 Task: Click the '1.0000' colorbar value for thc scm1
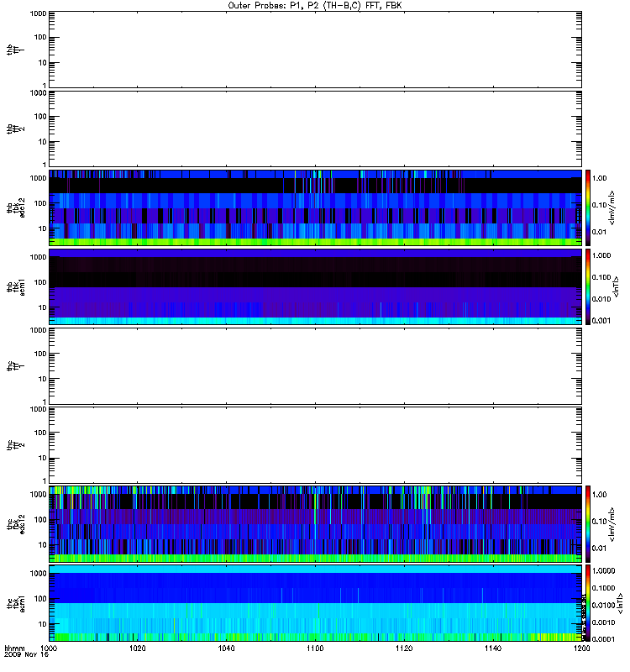coord(603,571)
